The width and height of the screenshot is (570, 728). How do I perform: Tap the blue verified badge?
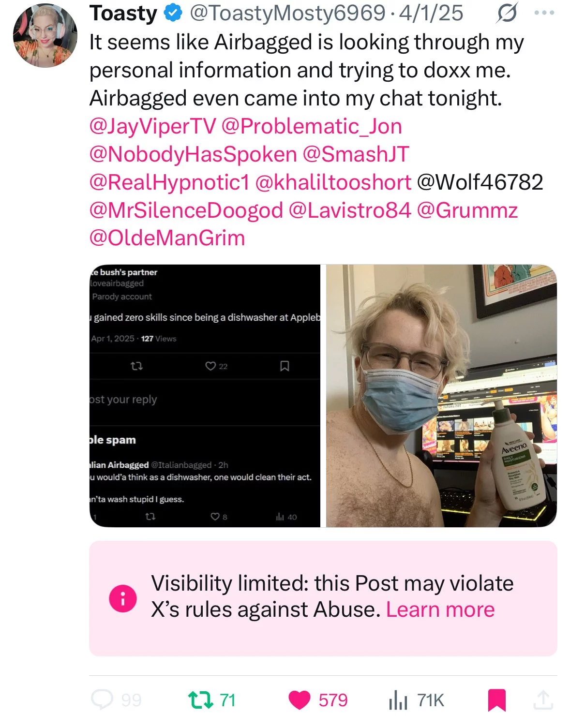click(172, 14)
